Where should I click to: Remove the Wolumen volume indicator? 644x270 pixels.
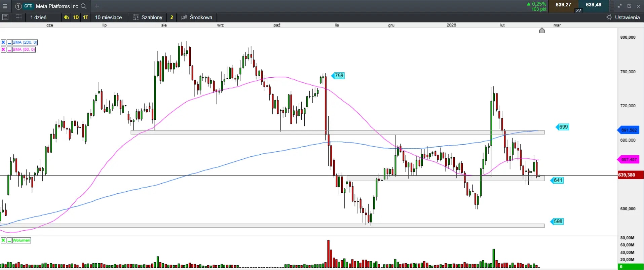pyautogui.click(x=3, y=240)
